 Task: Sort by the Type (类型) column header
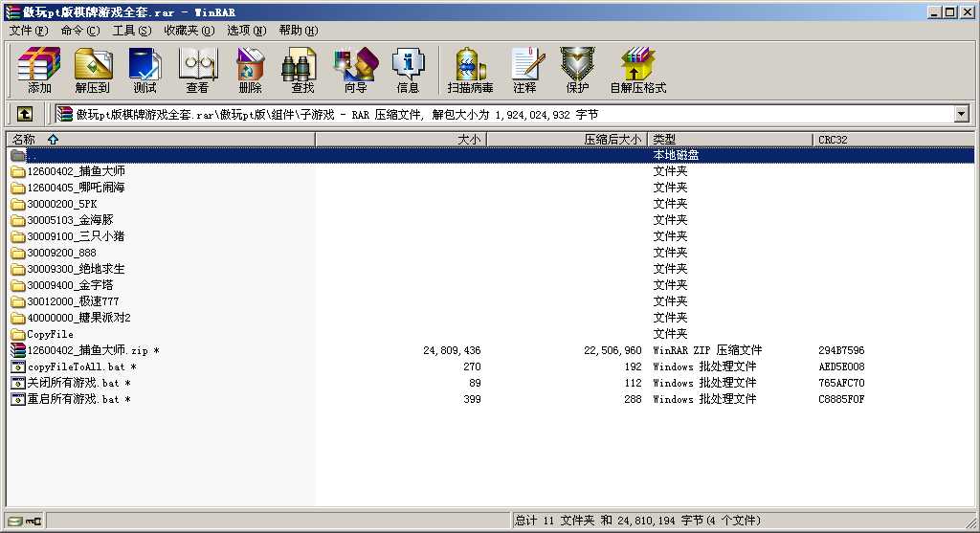point(730,140)
